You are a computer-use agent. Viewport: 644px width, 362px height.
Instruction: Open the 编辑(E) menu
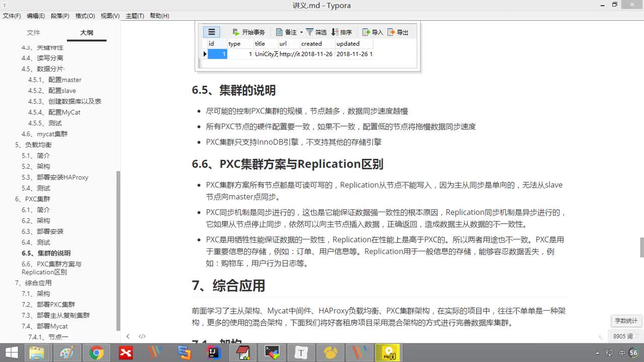[36, 16]
